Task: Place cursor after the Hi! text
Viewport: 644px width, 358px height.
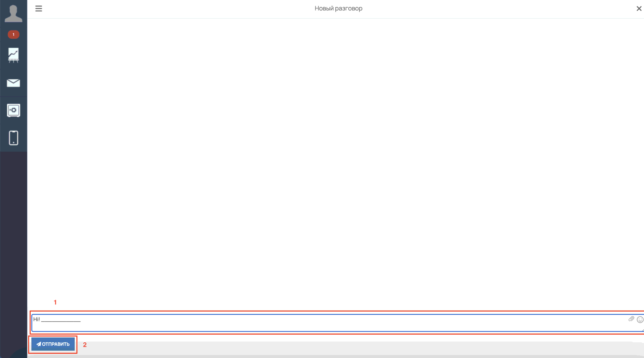Action: click(40, 319)
